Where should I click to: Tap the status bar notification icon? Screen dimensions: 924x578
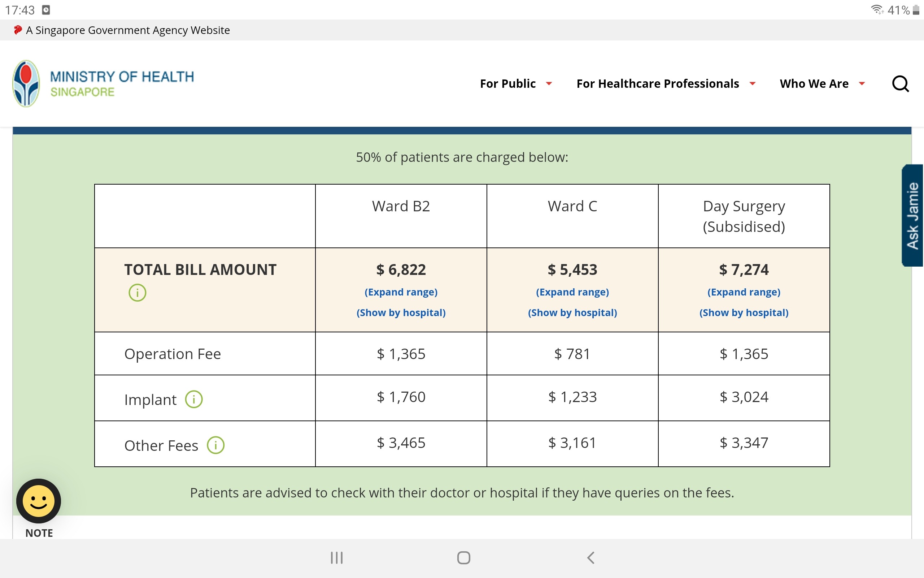point(46,10)
